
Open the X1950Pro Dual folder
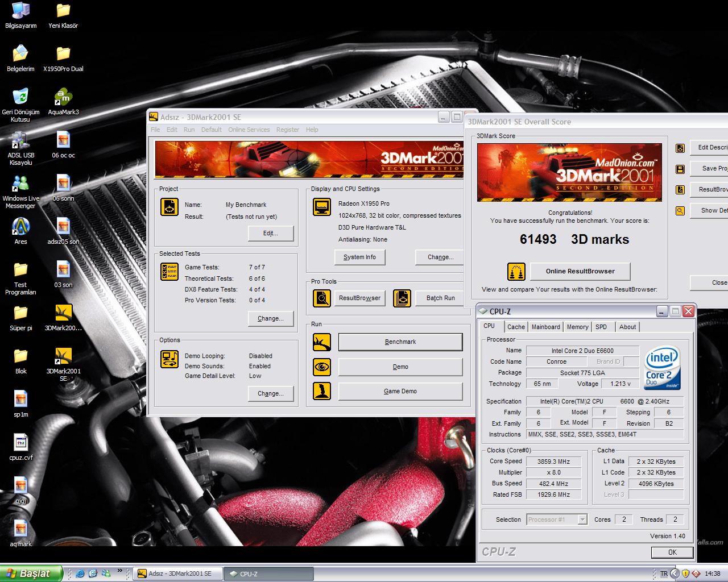[63, 59]
